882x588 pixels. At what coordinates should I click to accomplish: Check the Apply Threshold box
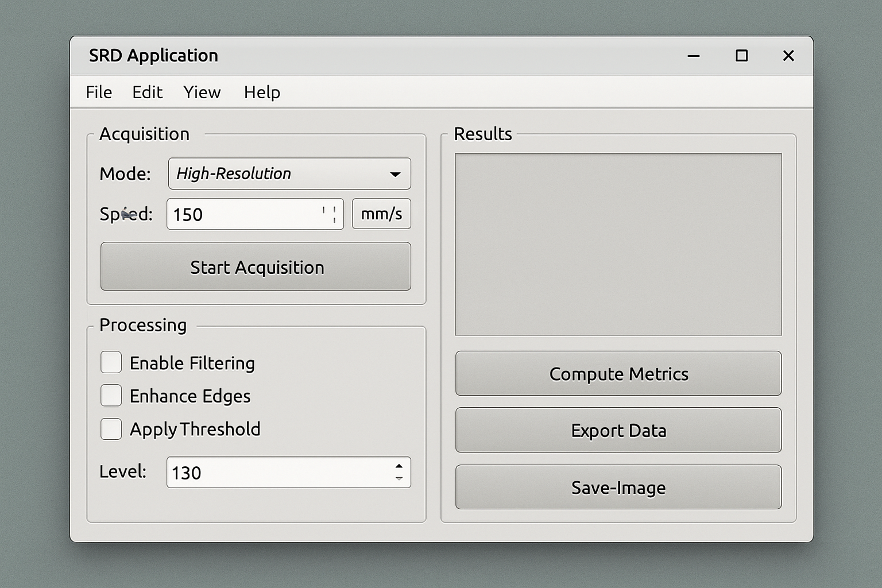point(111,429)
